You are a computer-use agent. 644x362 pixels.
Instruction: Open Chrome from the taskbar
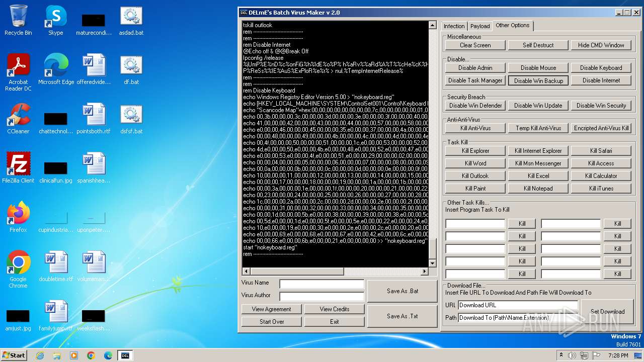coord(91,355)
